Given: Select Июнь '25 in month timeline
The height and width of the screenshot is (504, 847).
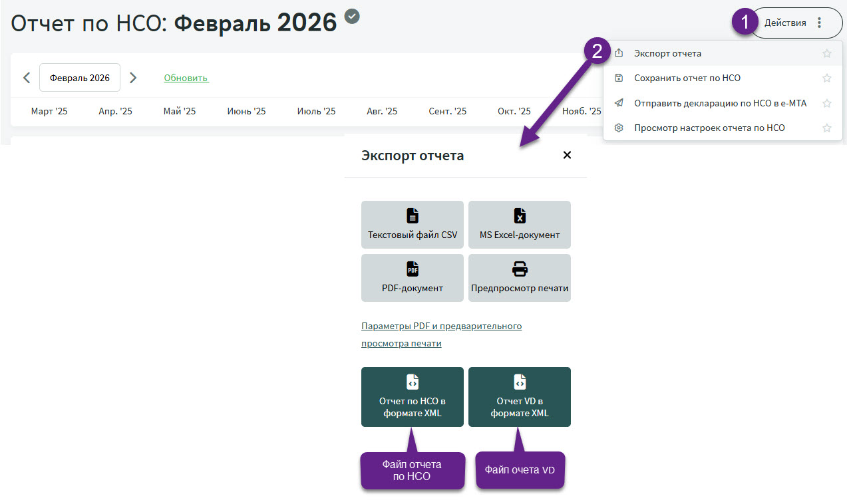Looking at the screenshot, I should [246, 111].
